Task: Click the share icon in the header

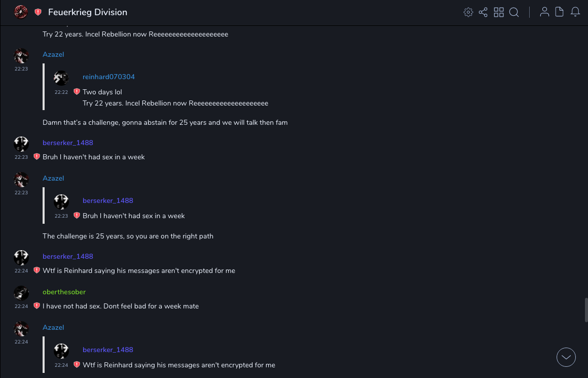Action: pos(483,12)
